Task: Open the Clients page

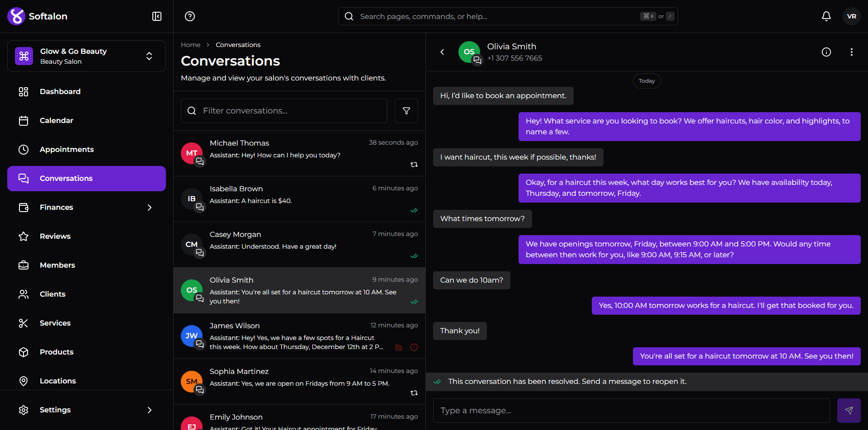Action: (x=86, y=294)
